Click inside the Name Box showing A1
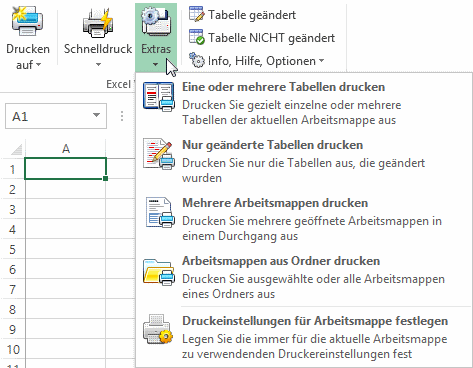The image size is (473, 368). tap(48, 116)
